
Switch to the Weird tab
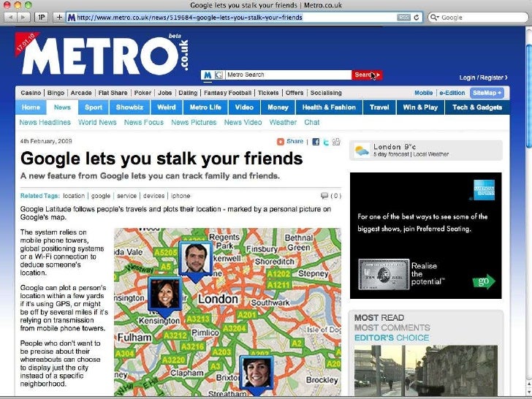tap(167, 107)
